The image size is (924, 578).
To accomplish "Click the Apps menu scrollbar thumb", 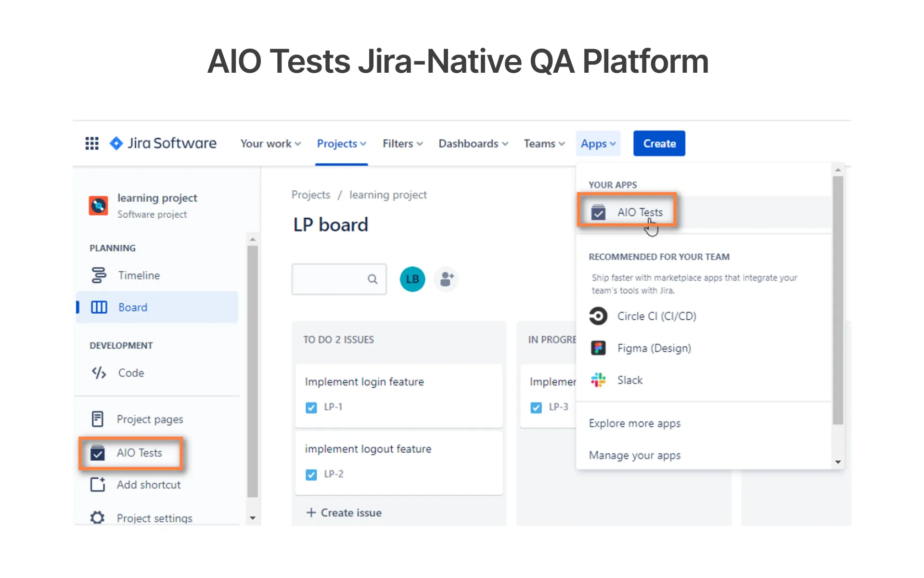I will [838, 301].
